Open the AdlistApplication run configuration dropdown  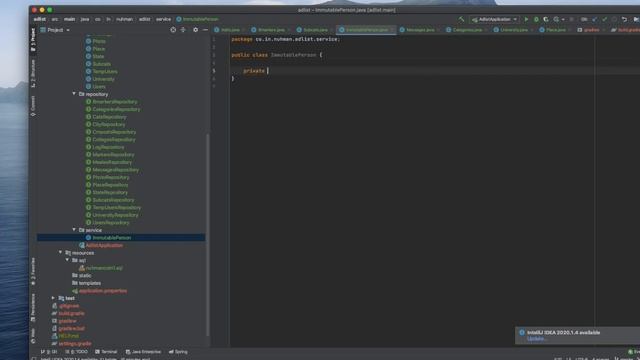pyautogui.click(x=494, y=19)
